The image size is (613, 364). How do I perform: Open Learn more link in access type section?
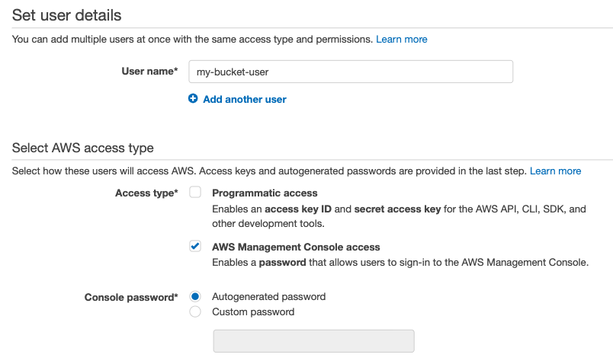click(x=555, y=171)
